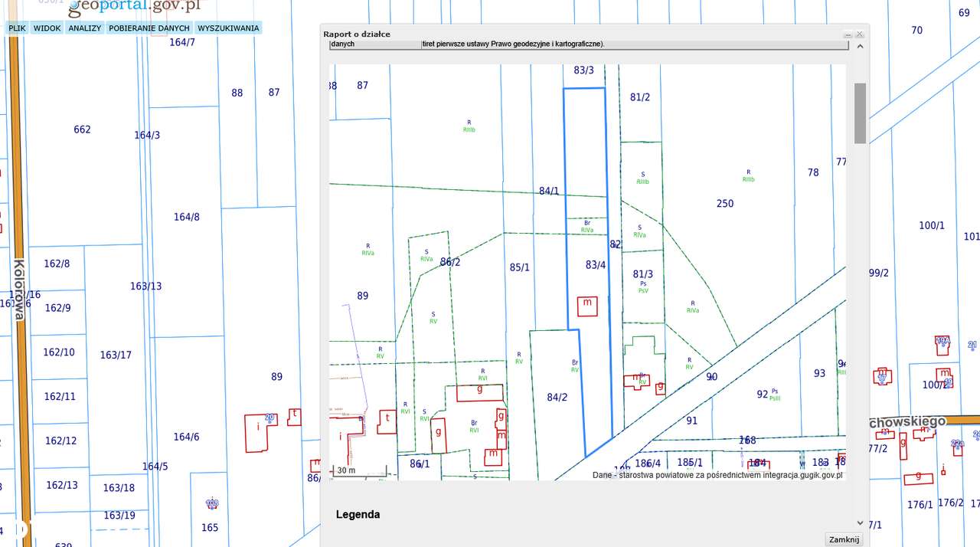Screen dimensions: 980x547
Task: Click parcel label 85/1 in the report
Action: pos(519,267)
